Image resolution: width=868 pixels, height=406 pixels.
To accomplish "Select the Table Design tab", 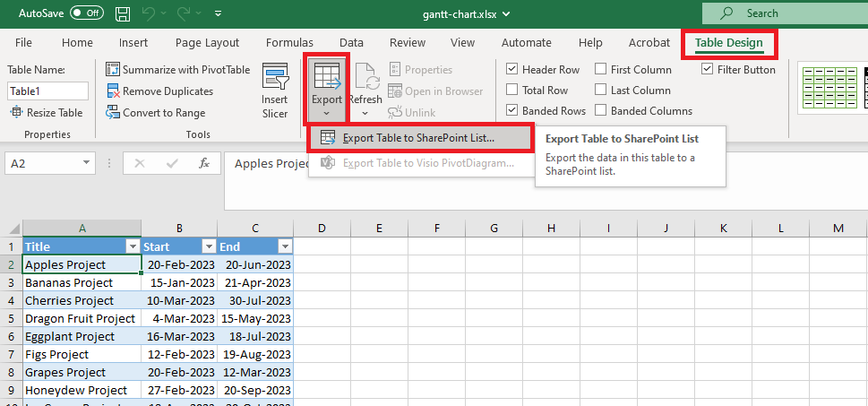I will (x=729, y=43).
